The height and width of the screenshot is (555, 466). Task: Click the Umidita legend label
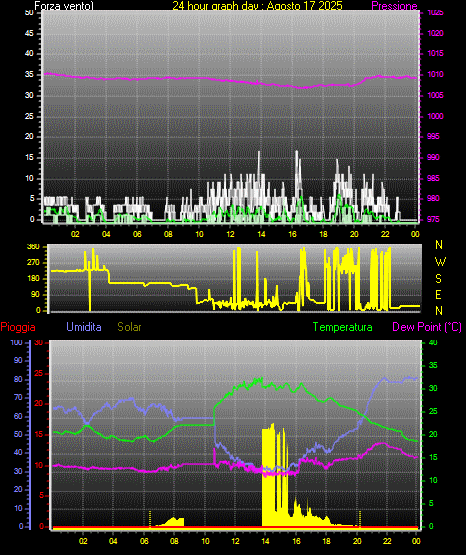[84, 327]
